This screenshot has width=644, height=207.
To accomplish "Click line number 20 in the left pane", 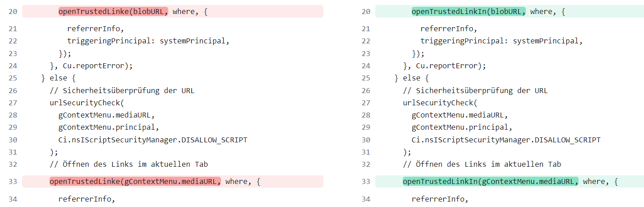I will [12, 12].
